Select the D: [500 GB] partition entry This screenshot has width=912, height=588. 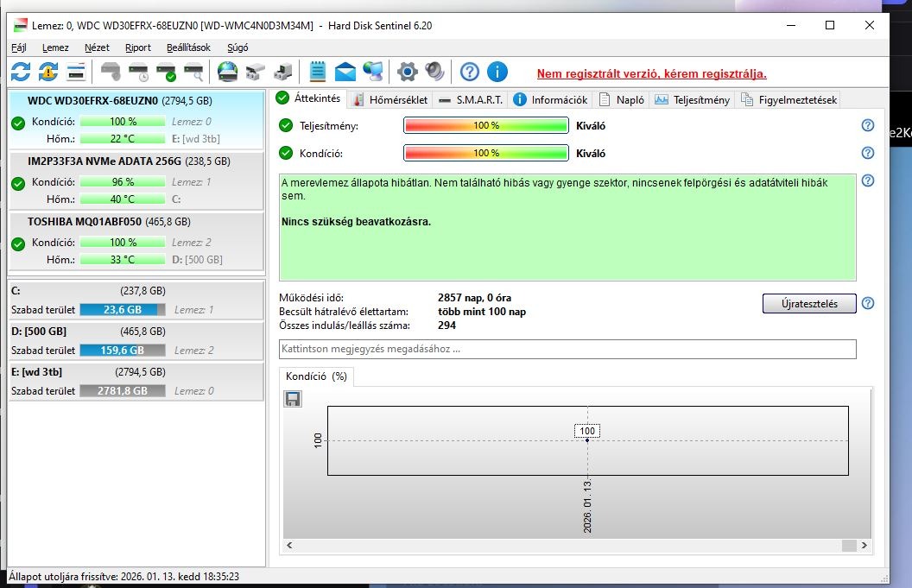(136, 341)
